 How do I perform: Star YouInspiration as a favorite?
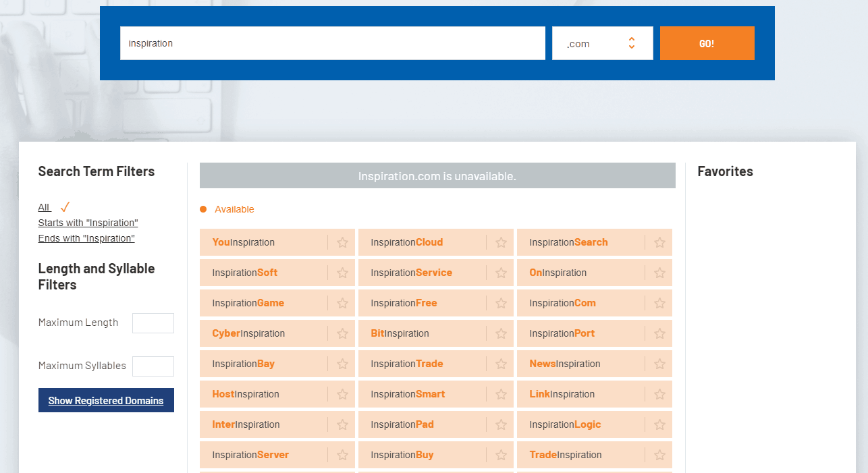(x=342, y=242)
